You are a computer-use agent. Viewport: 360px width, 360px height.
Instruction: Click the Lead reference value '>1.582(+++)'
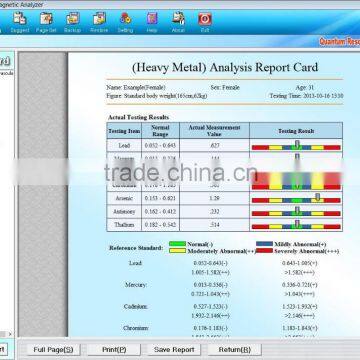[x=299, y=273]
